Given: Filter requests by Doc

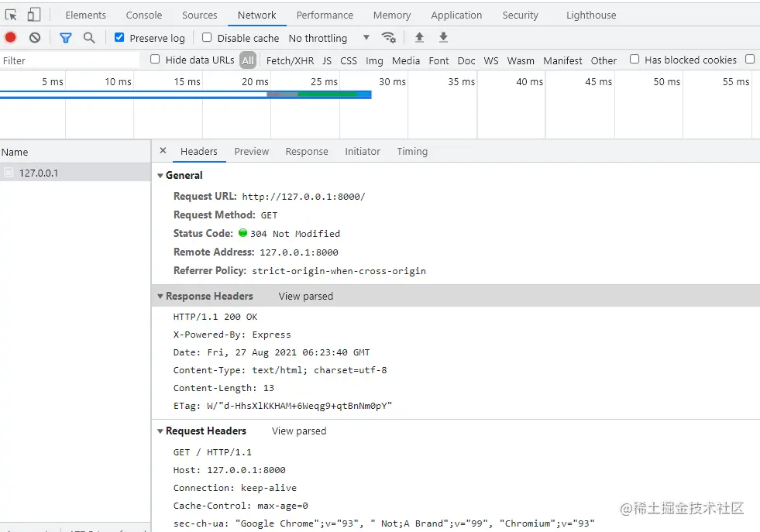Looking at the screenshot, I should point(466,60).
